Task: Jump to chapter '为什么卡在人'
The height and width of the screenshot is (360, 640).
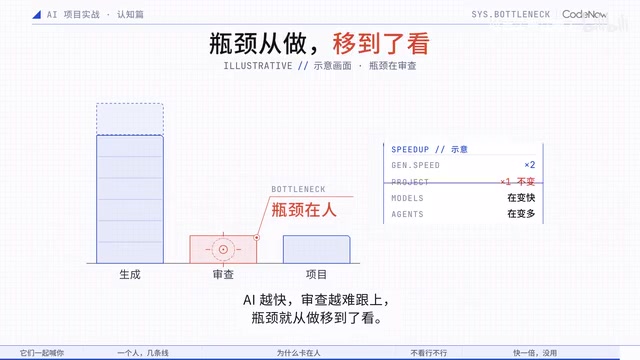Action: click(298, 353)
